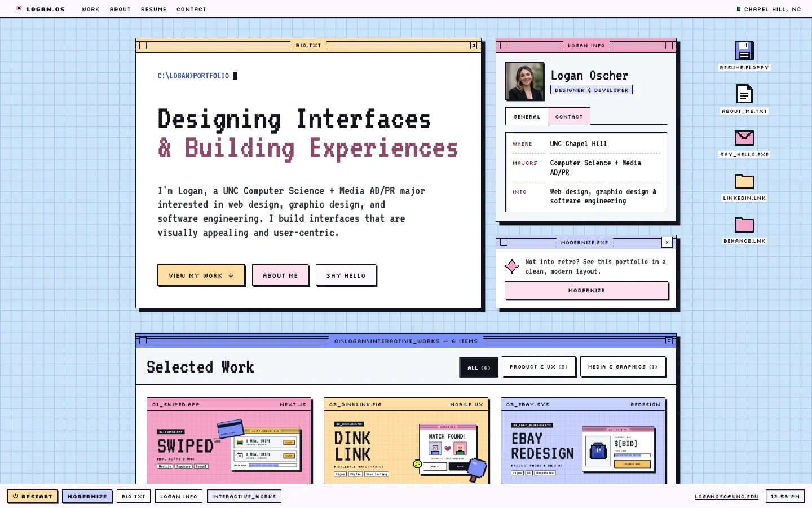Click the sparkle icon in MODERNIZE.EXE window

(511, 266)
